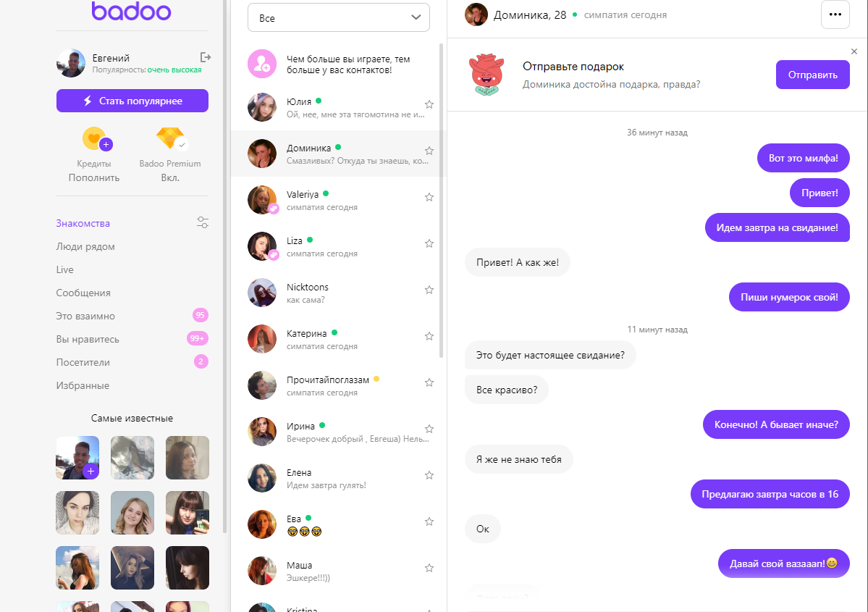The image size is (868, 612).
Task: Click the conversation list scrollbar
Action: (441, 201)
